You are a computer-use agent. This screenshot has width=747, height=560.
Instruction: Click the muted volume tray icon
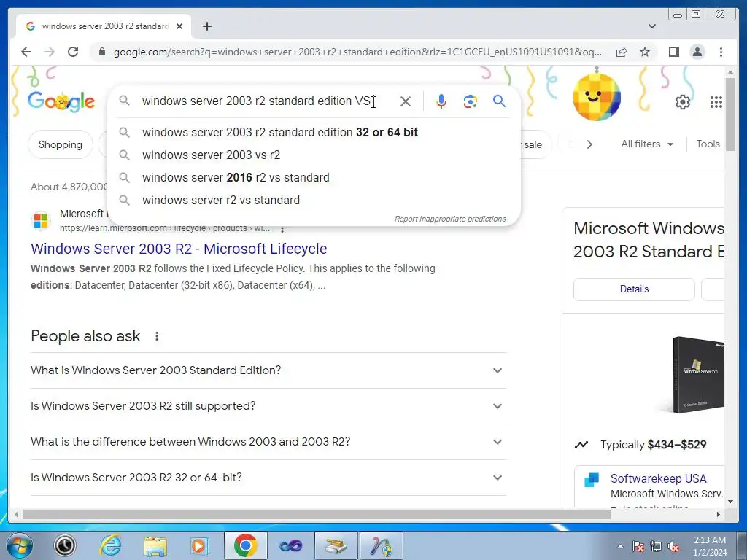[x=673, y=547]
